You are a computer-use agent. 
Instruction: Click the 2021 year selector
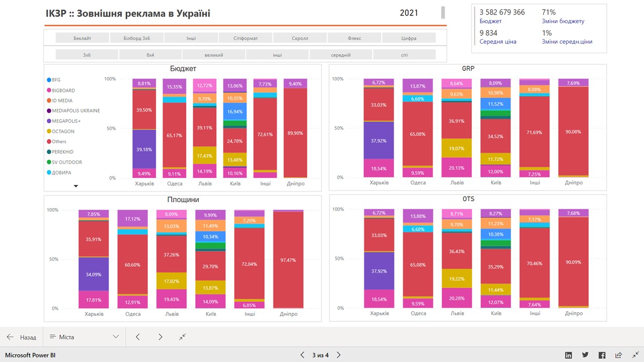409,13
